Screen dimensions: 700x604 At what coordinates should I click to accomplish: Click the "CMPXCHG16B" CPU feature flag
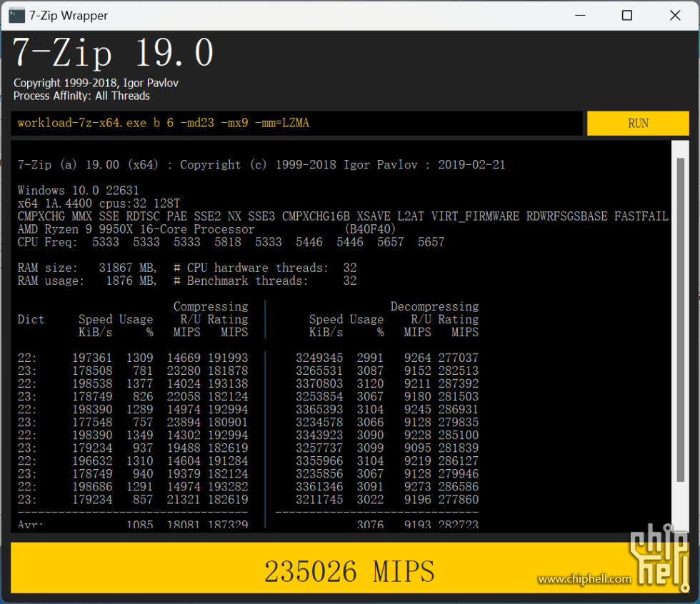316,216
